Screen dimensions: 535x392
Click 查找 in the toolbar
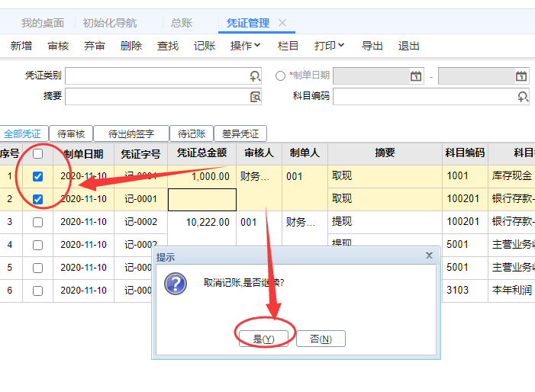click(x=168, y=46)
